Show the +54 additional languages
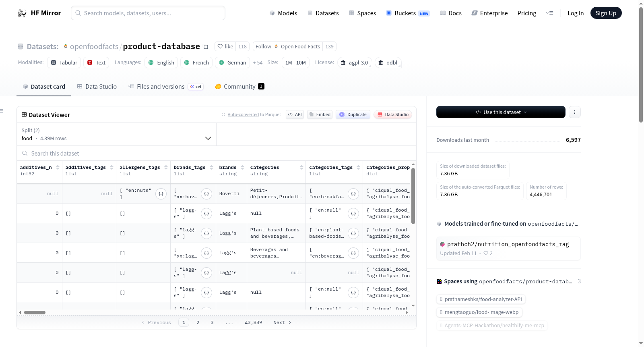This screenshot has width=644, height=347. [x=258, y=62]
